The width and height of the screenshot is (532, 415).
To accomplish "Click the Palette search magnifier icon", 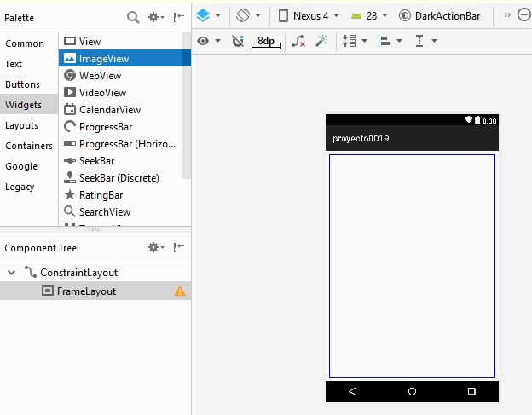I will click(133, 16).
